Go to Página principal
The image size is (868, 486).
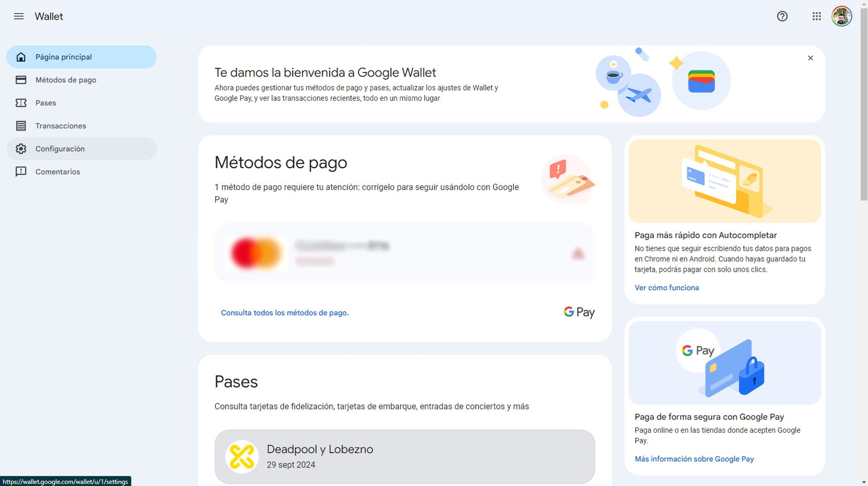(x=81, y=57)
